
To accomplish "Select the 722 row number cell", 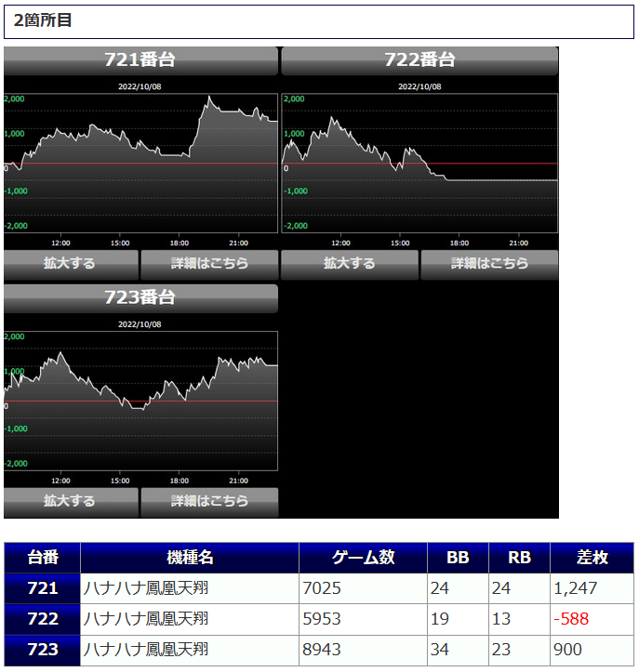I will coord(43,619).
